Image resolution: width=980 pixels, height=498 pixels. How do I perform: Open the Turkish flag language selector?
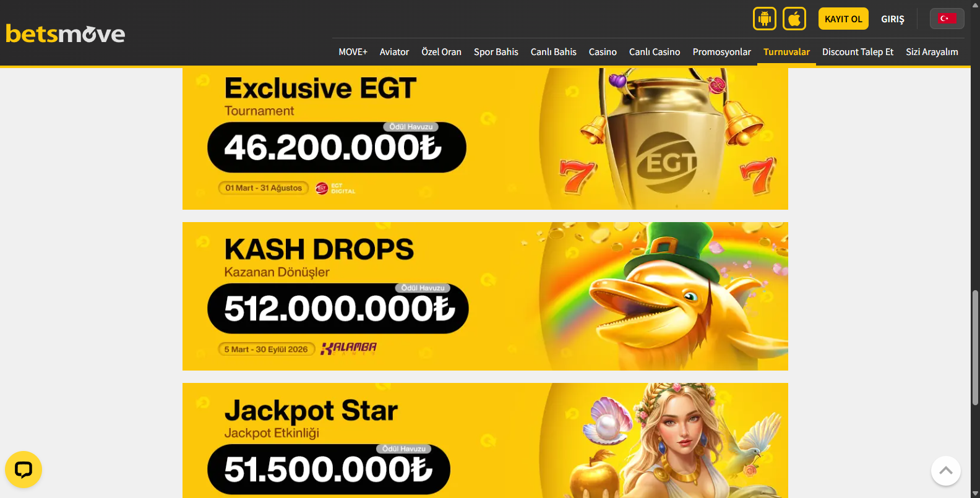947,19
